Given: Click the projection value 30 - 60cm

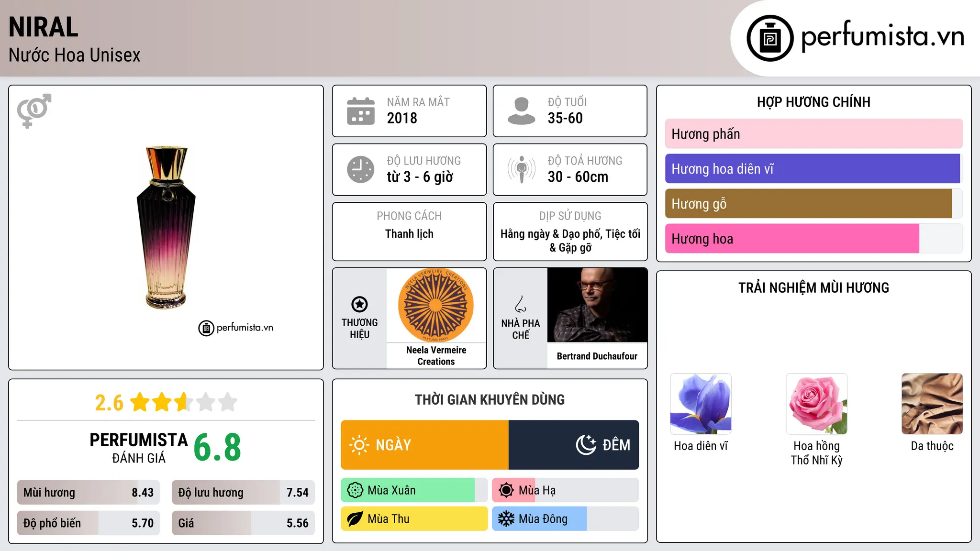Looking at the screenshot, I should pos(578,177).
